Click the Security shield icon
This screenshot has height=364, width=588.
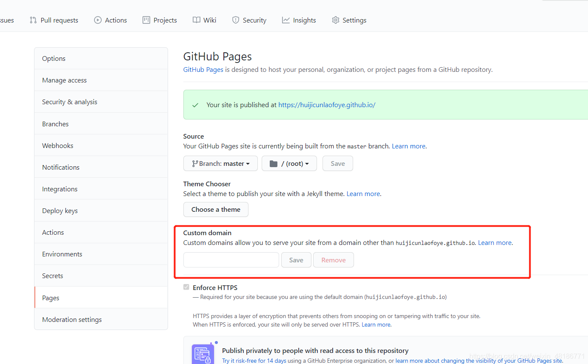point(236,20)
